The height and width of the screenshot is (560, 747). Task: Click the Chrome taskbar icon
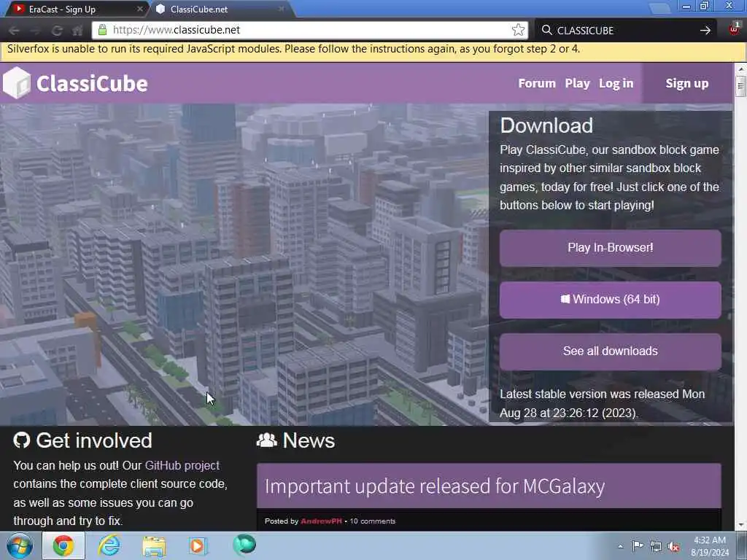pos(63,545)
